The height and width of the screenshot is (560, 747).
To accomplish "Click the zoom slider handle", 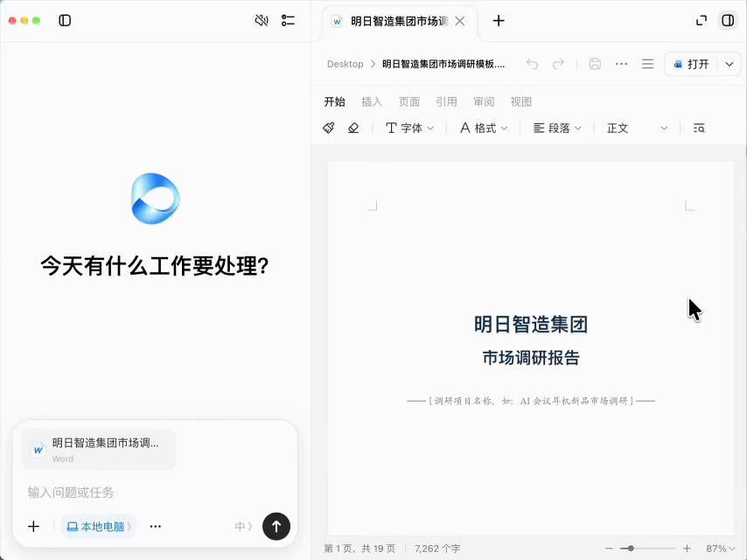I will (x=631, y=549).
